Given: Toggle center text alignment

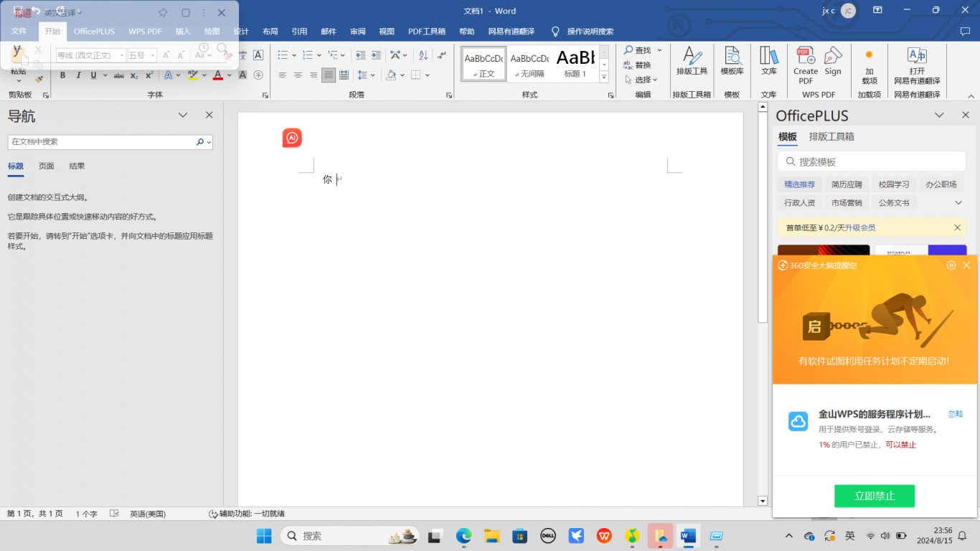Looking at the screenshot, I should coord(298,75).
